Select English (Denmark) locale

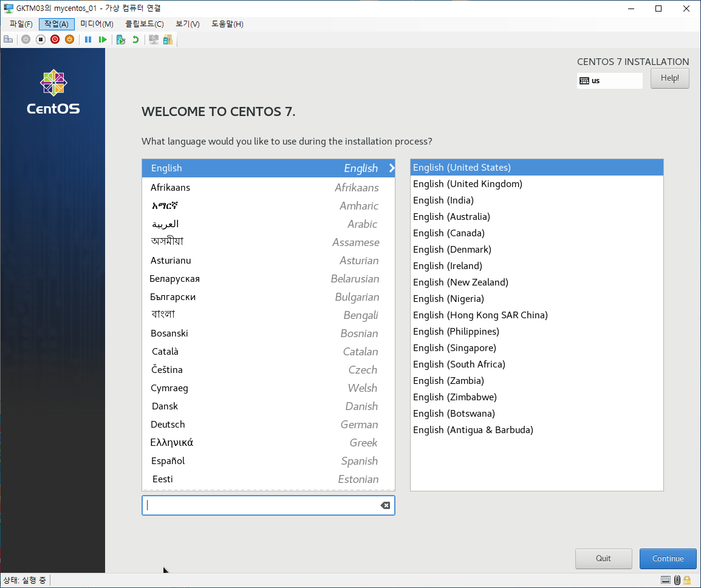(536, 250)
